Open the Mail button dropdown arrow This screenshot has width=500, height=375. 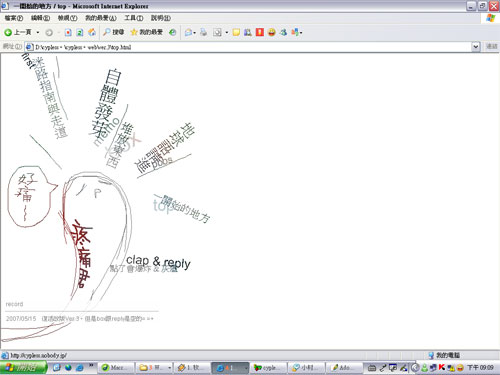194,33
